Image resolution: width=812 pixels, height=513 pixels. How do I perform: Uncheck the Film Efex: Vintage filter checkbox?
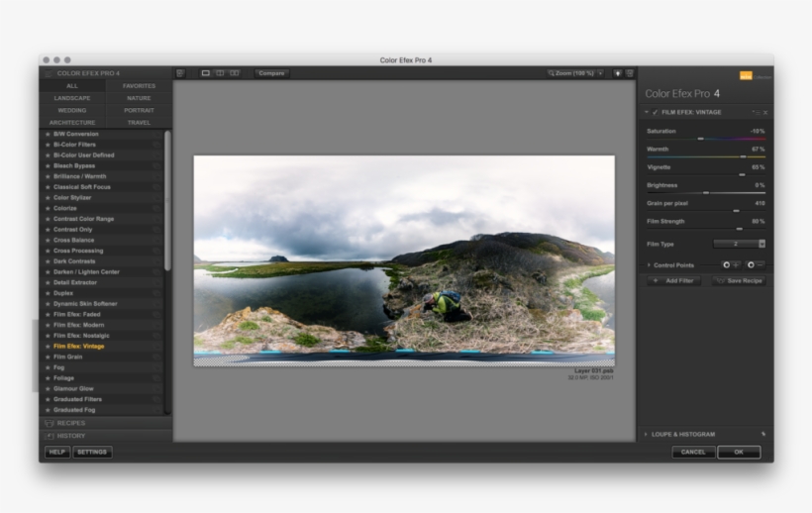tap(655, 113)
